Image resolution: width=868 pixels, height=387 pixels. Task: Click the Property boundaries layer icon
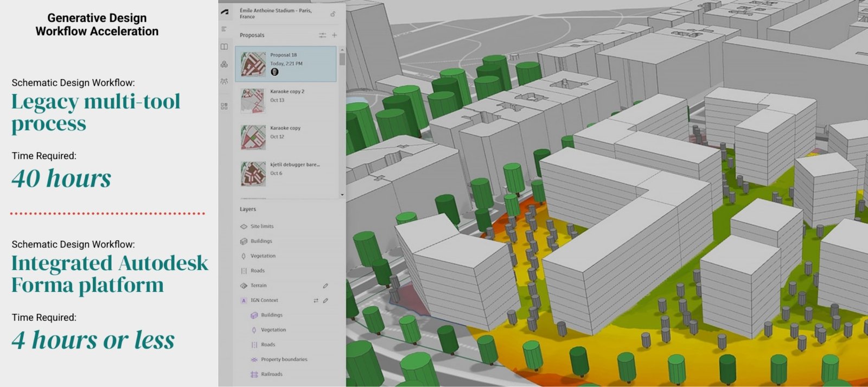click(254, 359)
